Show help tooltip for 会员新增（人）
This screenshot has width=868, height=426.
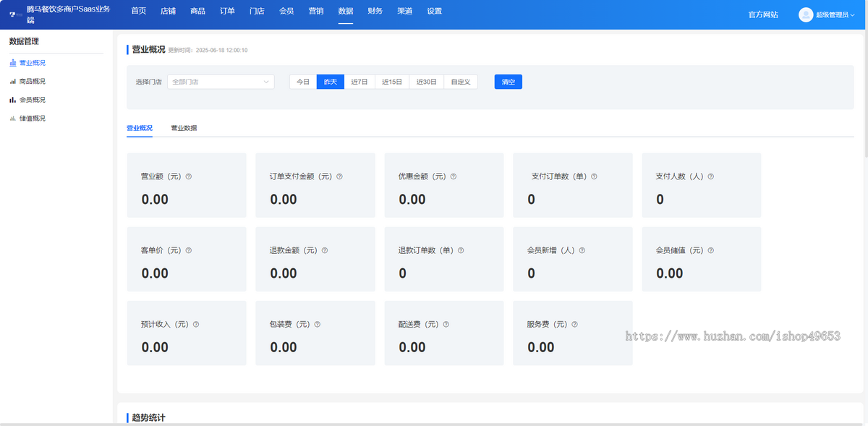pyautogui.click(x=582, y=250)
